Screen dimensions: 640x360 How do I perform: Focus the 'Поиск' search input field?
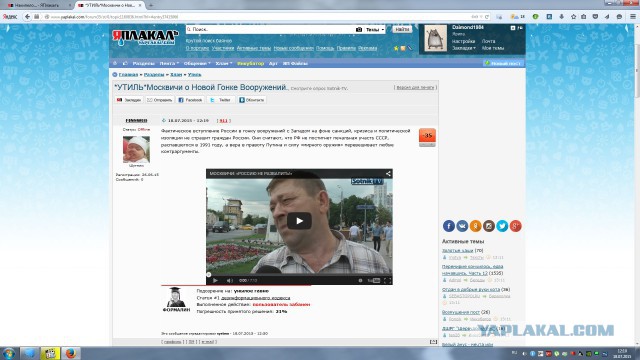(x=271, y=29)
